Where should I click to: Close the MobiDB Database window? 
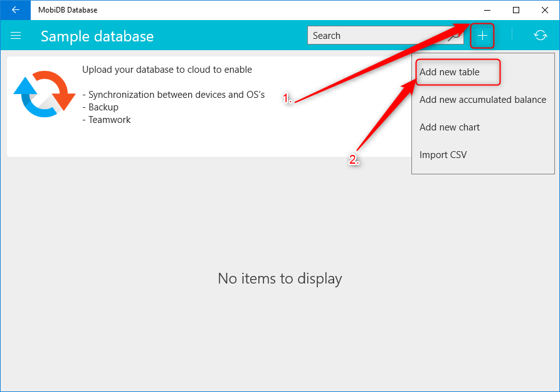tap(545, 10)
